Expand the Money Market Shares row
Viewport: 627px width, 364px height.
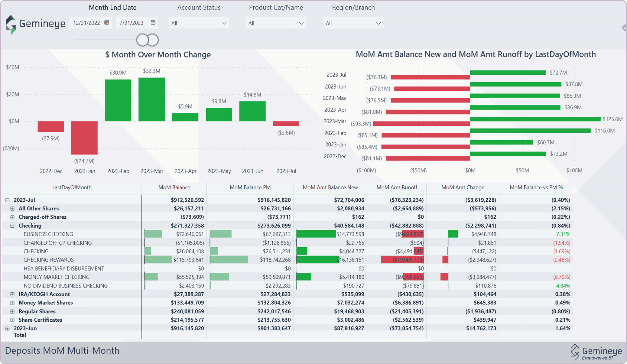(12, 303)
